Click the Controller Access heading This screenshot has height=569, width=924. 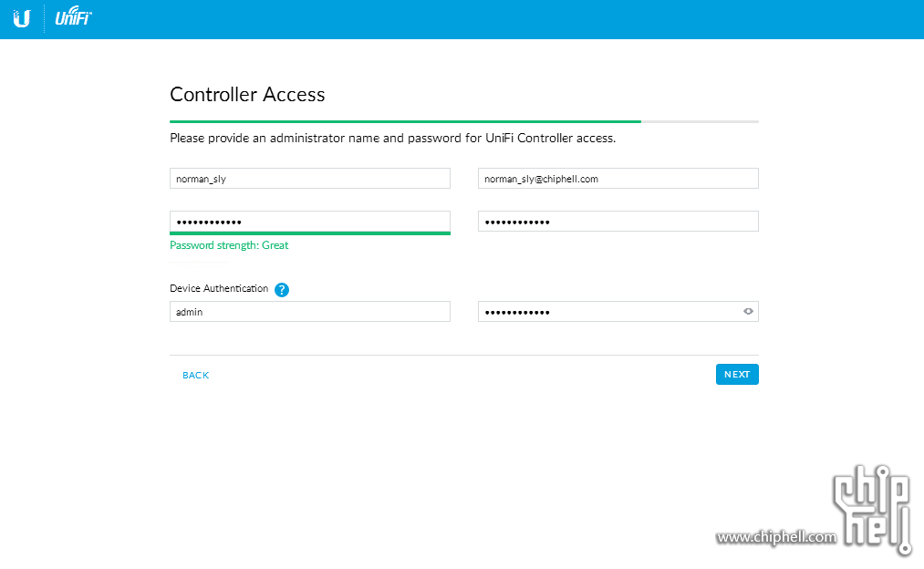pos(247,94)
